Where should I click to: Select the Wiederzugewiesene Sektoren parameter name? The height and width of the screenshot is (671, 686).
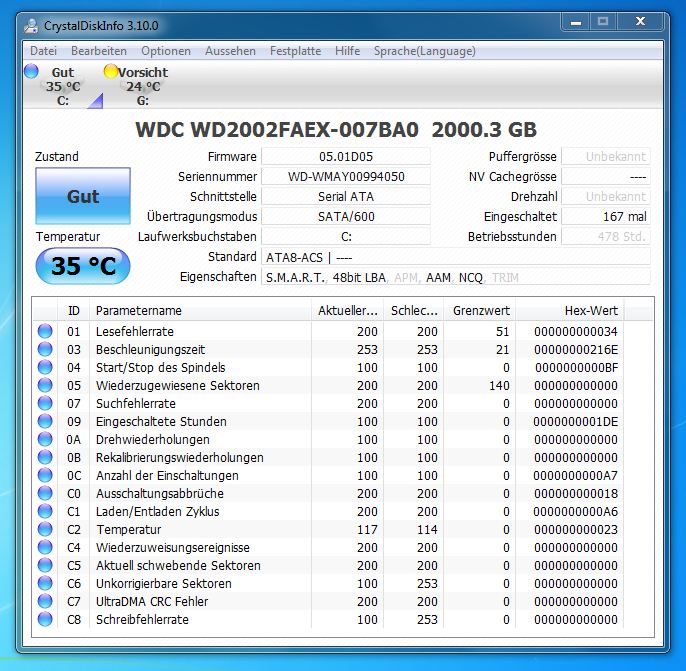click(x=178, y=385)
